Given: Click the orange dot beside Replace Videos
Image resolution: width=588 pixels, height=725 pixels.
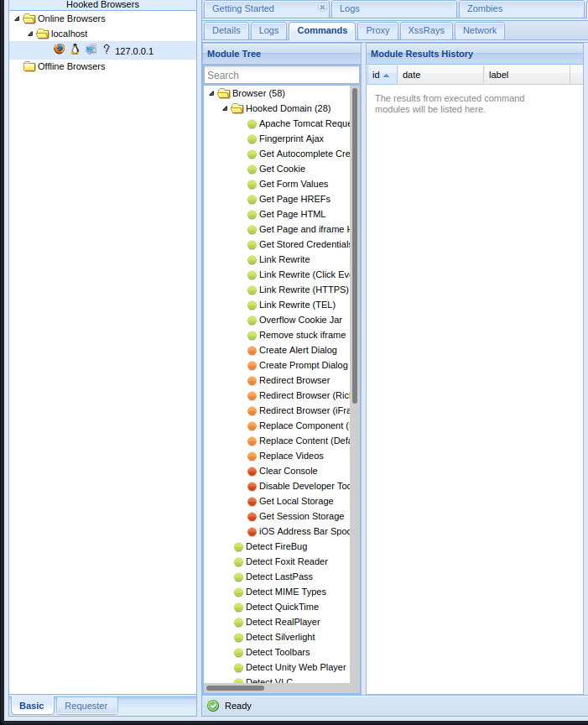Looking at the screenshot, I should click(252, 456).
